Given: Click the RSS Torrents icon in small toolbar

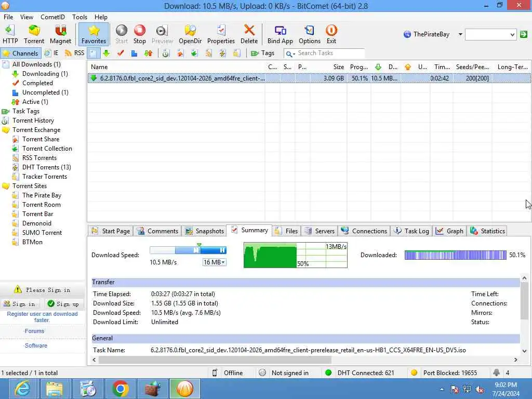Looking at the screenshot, I should [208, 54].
